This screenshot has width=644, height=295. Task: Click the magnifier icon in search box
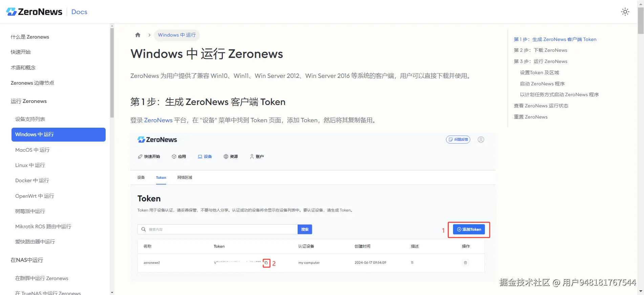144,229
